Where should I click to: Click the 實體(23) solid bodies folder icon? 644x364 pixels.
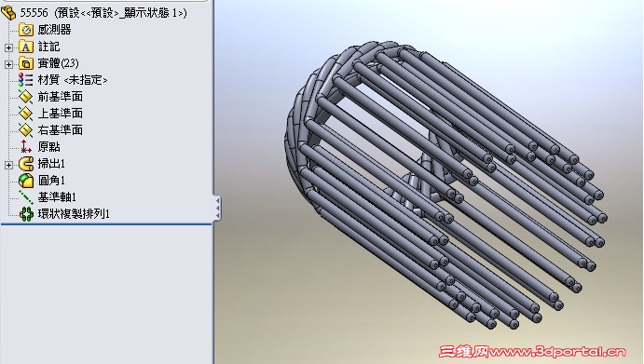26,63
